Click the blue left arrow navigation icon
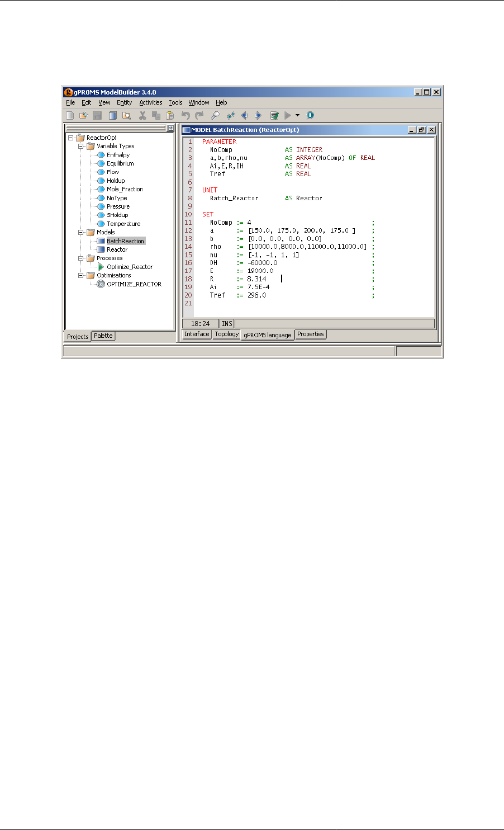Screen dimensions: 504x830 coord(244,115)
